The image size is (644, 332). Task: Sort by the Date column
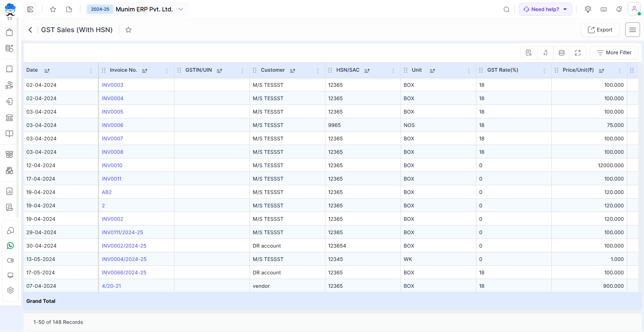pos(47,70)
